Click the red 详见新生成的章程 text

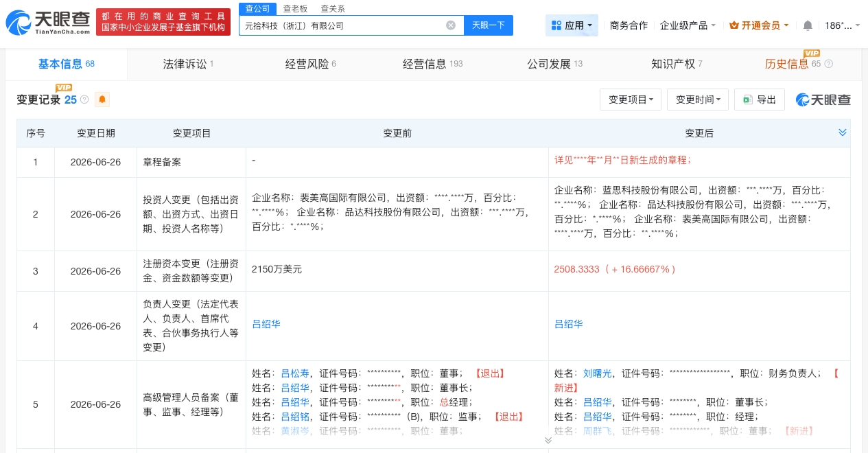[x=622, y=159]
